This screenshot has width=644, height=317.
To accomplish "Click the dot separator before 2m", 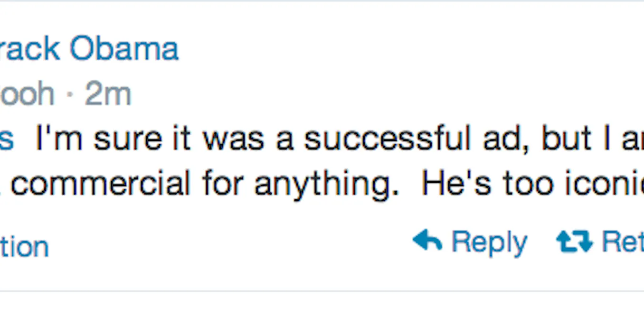I will tap(69, 95).
